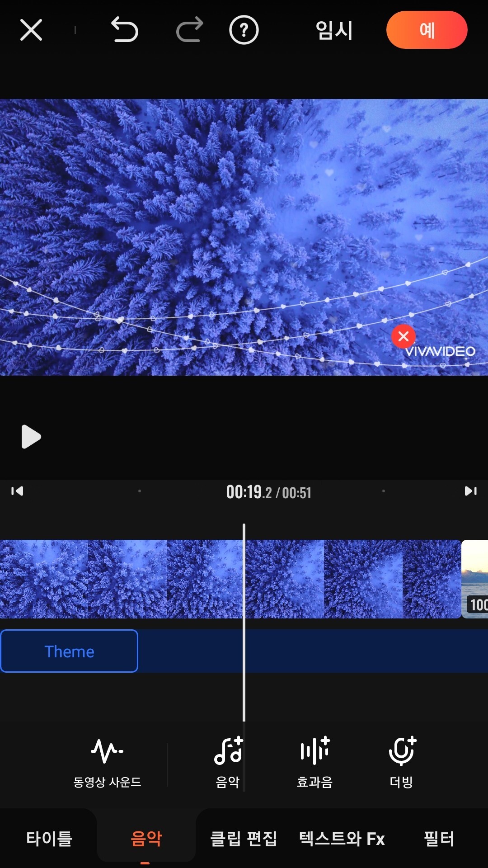This screenshot has width=488, height=868.
Task: Open the help question mark icon
Action: click(x=244, y=30)
